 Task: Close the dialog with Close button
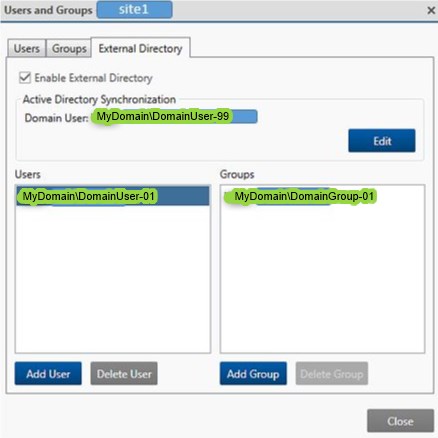click(x=400, y=421)
